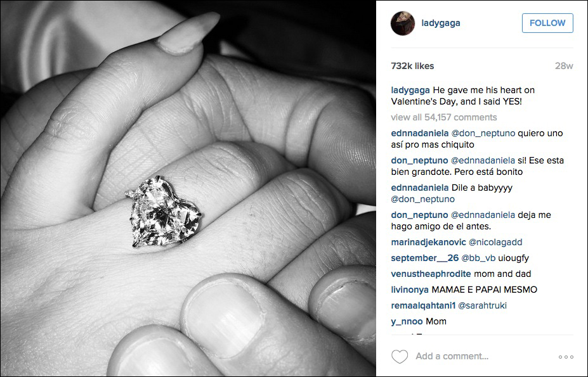This screenshot has width=588, height=377.
Task: Visit y_nnoo commenter profile
Action: tap(407, 321)
